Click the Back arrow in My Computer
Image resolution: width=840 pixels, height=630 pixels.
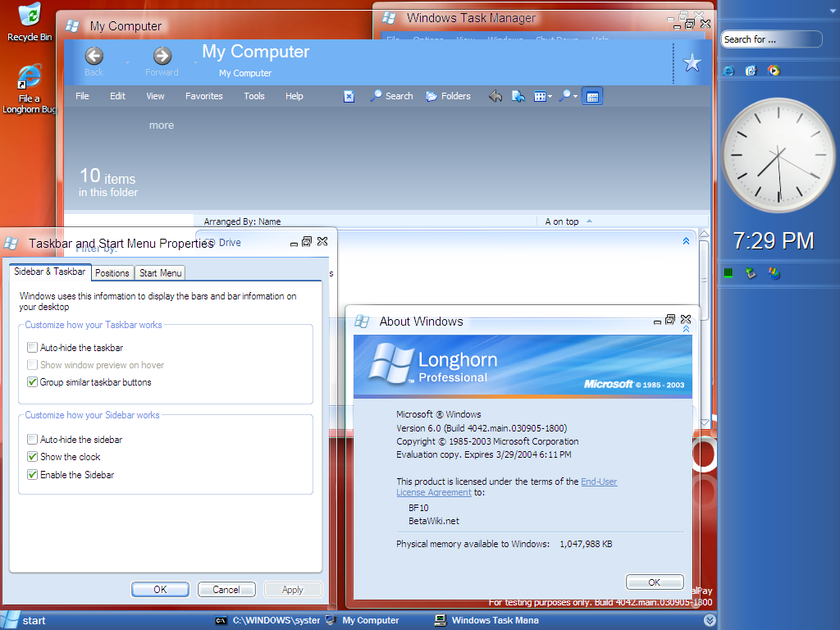coord(94,56)
